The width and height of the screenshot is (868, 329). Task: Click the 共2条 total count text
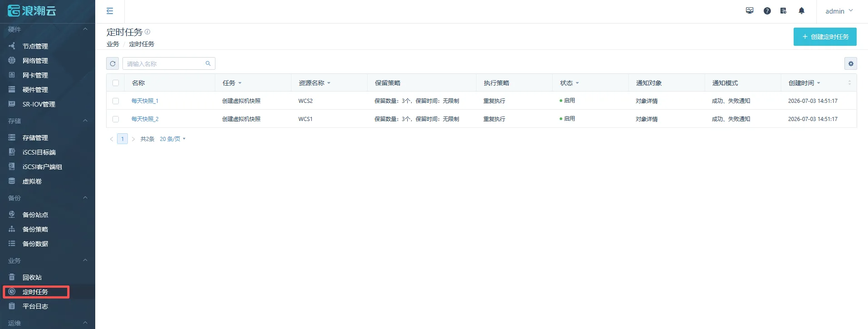147,139
